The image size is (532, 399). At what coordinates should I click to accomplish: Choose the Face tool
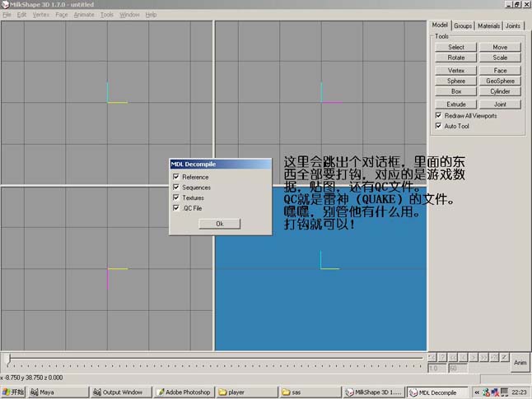pos(500,71)
